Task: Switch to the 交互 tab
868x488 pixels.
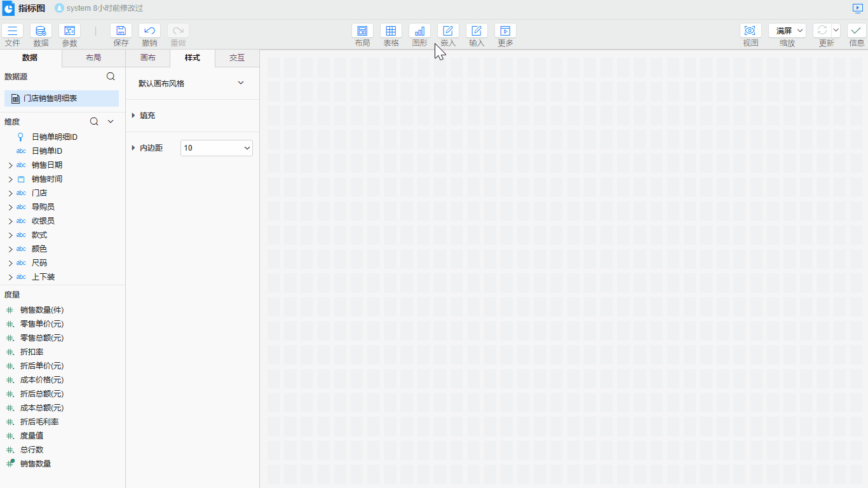Action: (x=237, y=58)
